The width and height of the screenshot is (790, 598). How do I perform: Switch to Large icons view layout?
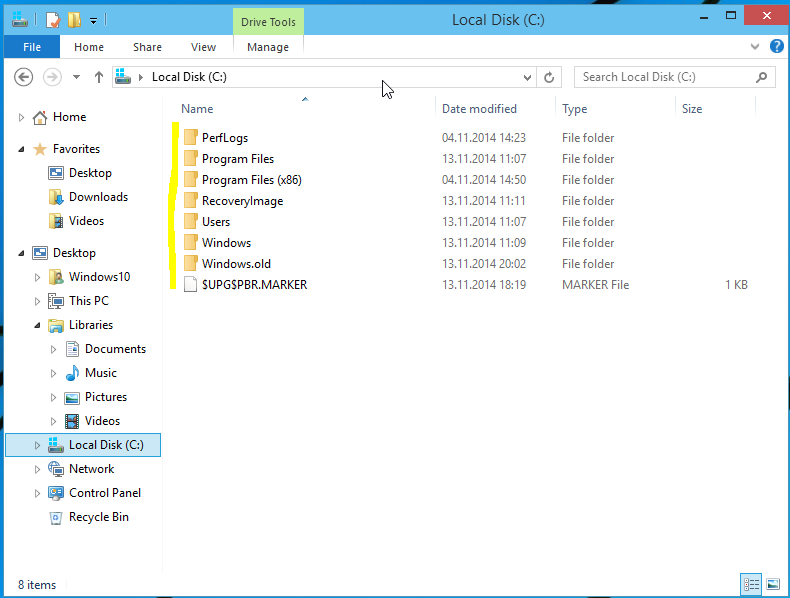click(x=773, y=584)
